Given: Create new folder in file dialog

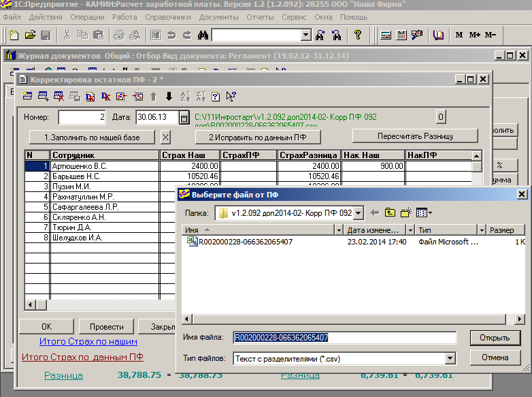Looking at the screenshot, I should pyautogui.click(x=407, y=213).
